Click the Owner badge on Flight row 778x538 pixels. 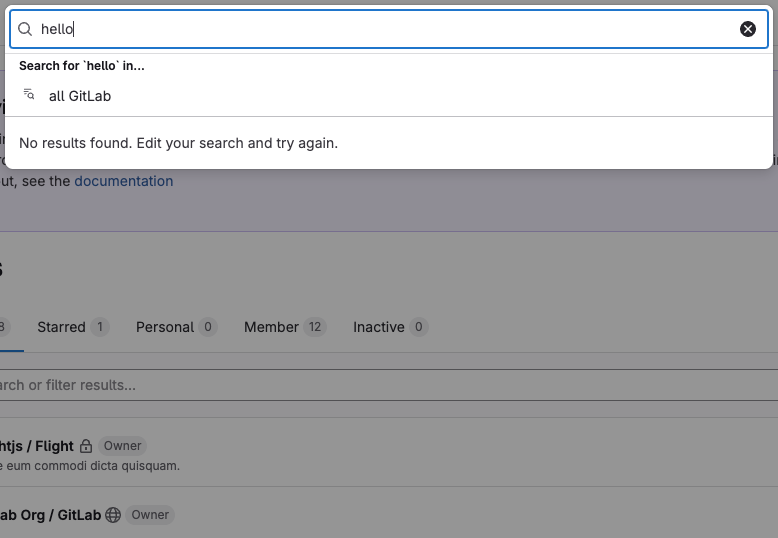tap(123, 446)
